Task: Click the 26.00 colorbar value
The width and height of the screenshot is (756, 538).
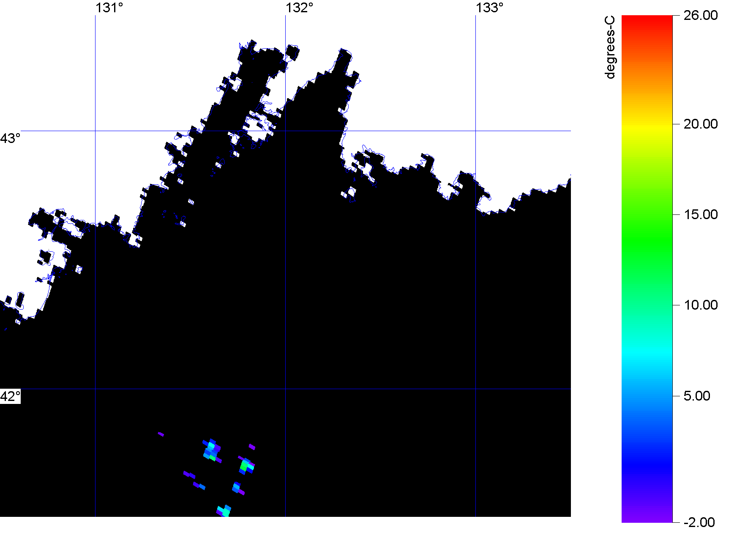Action: click(701, 15)
